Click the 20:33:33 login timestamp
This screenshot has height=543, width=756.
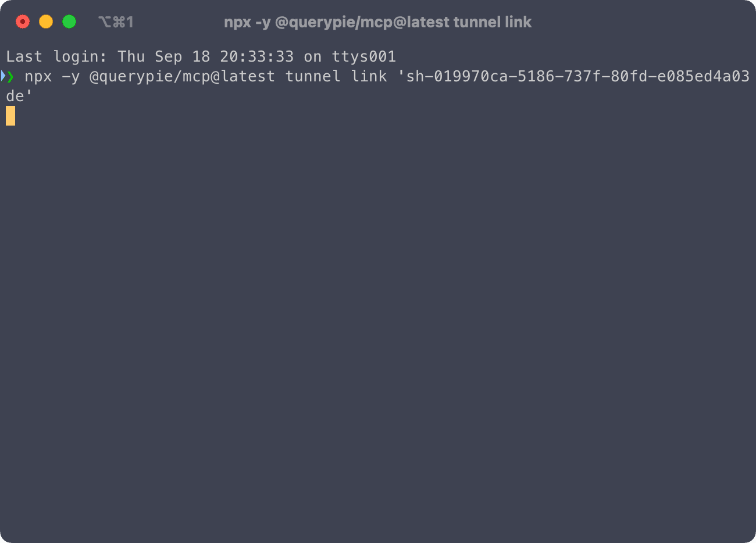(256, 56)
